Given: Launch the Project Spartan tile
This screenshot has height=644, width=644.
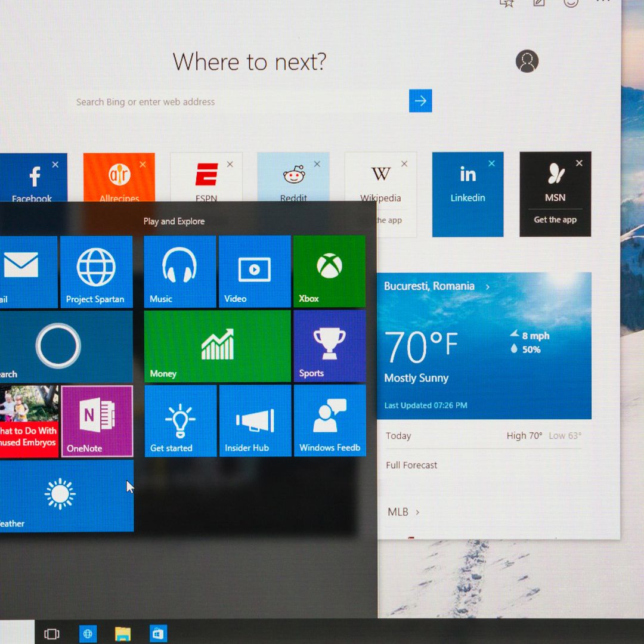Looking at the screenshot, I should point(97,272).
